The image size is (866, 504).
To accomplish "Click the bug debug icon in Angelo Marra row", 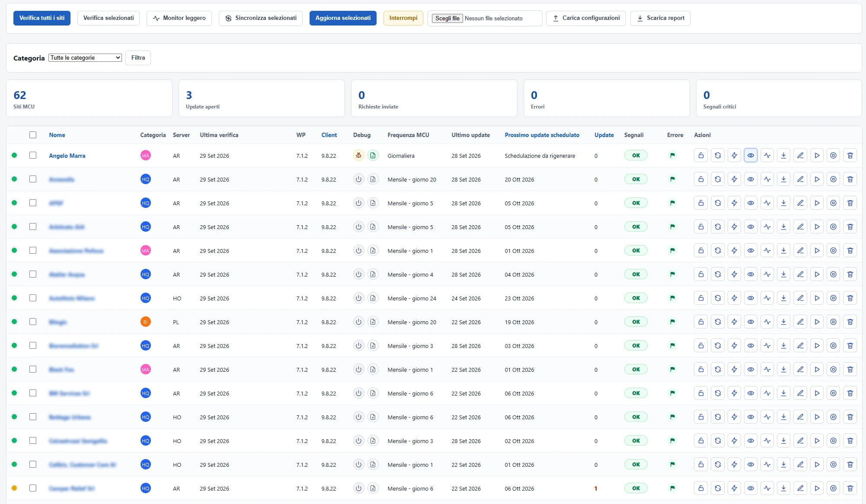I will click(x=358, y=156).
